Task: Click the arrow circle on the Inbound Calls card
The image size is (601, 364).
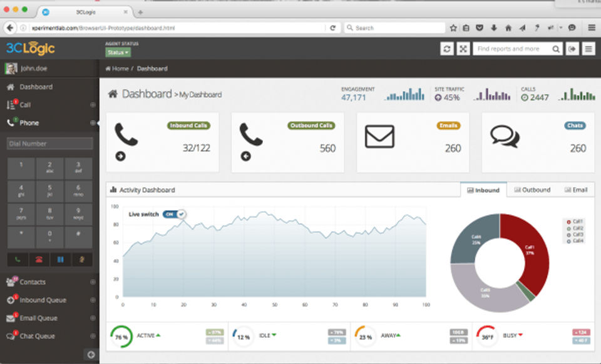Action: (120, 156)
